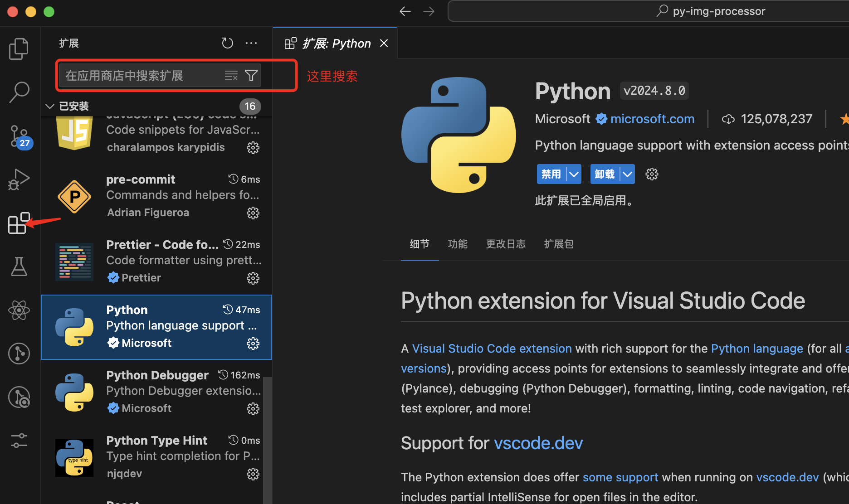This screenshot has width=849, height=504.
Task: Manage JavaScript snippets extension gear
Action: (253, 148)
